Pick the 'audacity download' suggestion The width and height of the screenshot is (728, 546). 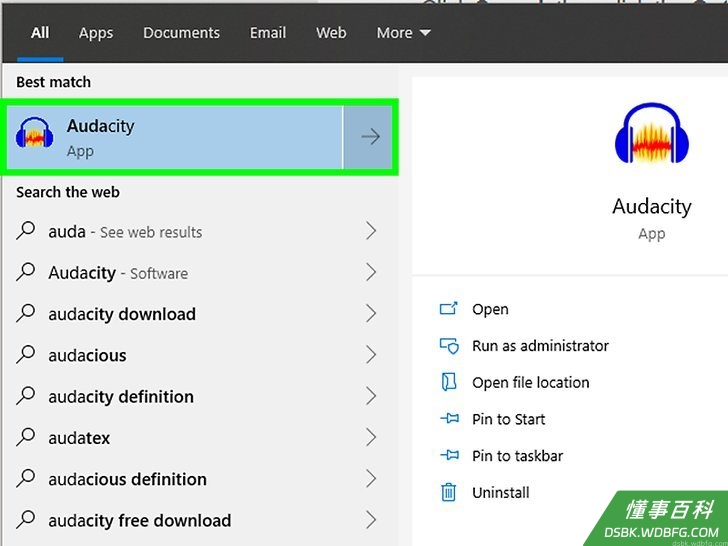point(196,313)
